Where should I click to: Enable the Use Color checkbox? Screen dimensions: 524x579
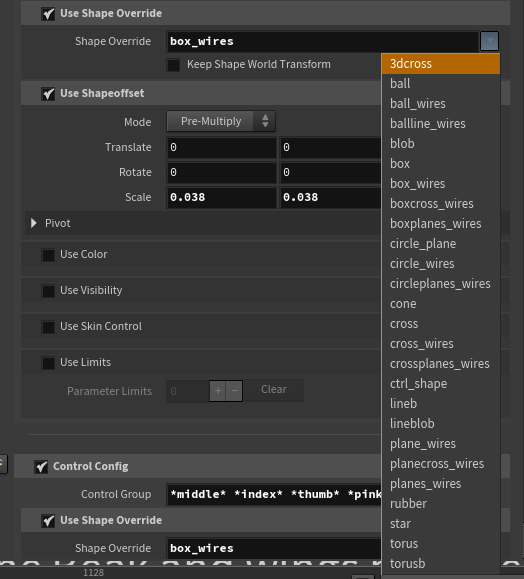[x=48, y=255]
